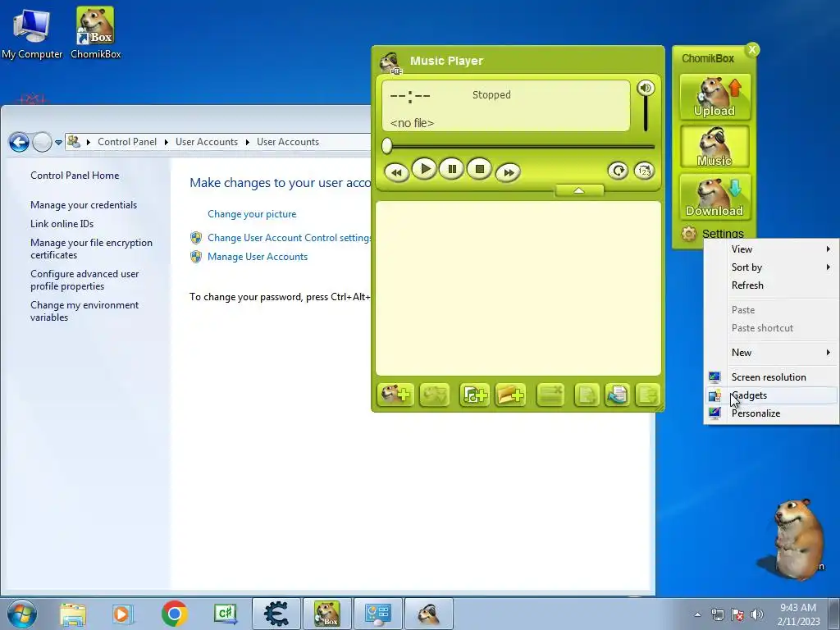Click the greyed hamster playlist icon
840x630 pixels.
pos(435,395)
